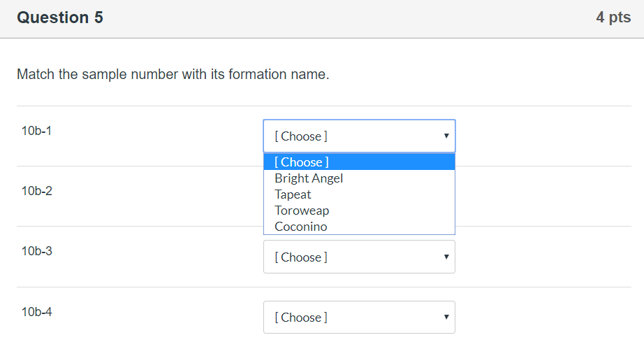Click the Question 5 heading
The image size is (644, 363).
tap(60, 17)
